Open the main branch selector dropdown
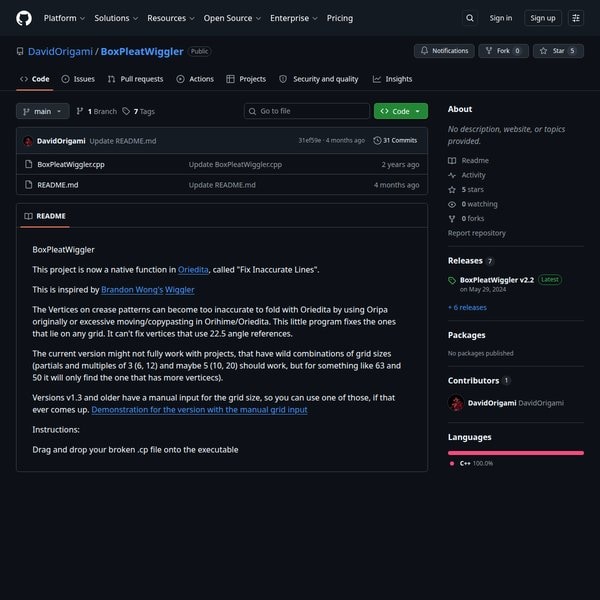Viewport: 600px width, 600px height. 42,111
